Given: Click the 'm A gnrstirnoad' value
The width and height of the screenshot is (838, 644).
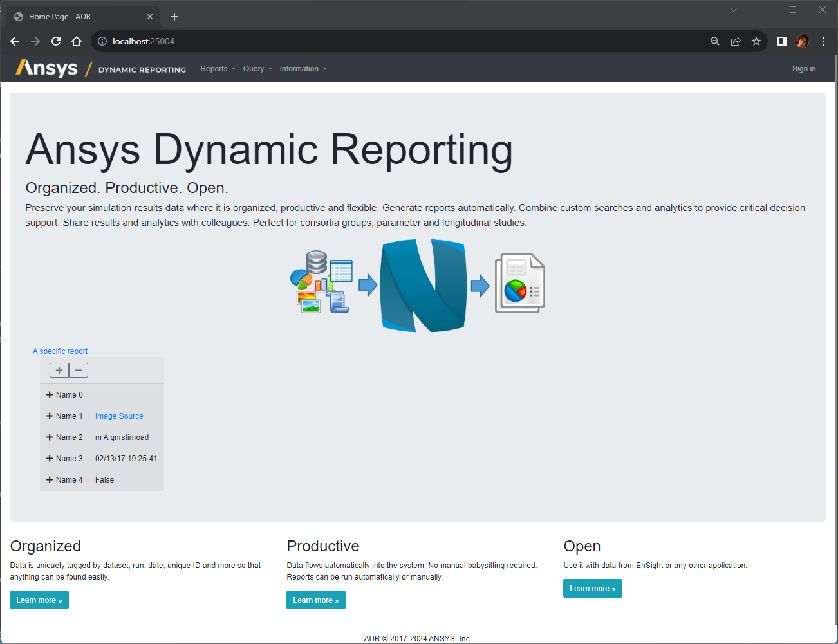Looking at the screenshot, I should click(122, 437).
